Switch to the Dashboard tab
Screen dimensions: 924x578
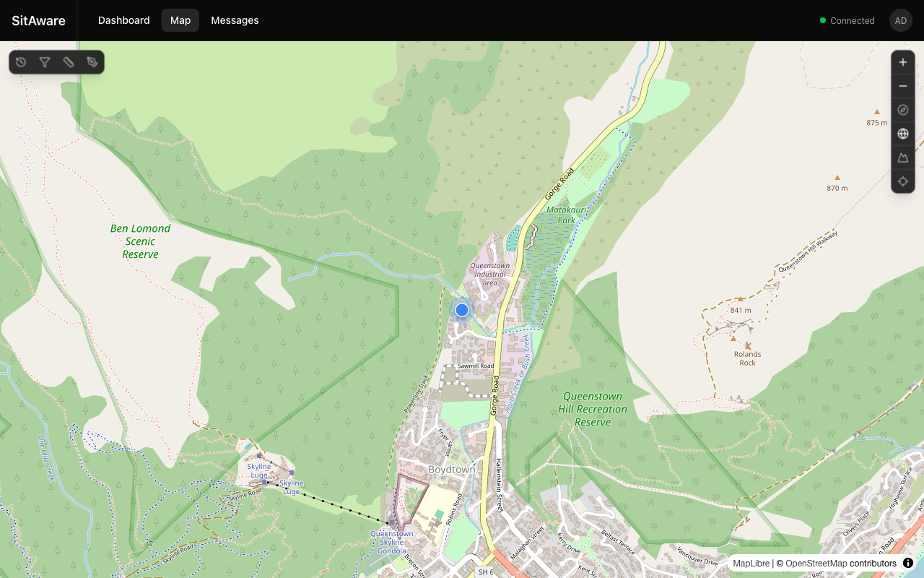pyautogui.click(x=123, y=20)
